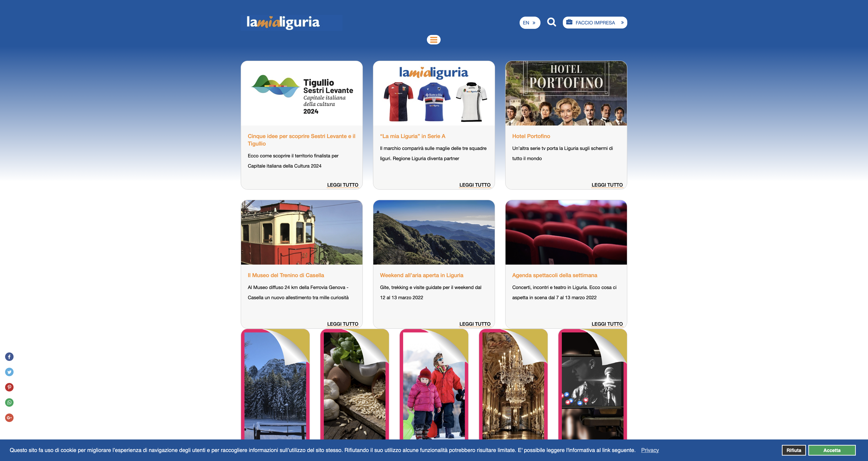Share page on Facebook
Screen dimensions: 868x461
(9, 357)
